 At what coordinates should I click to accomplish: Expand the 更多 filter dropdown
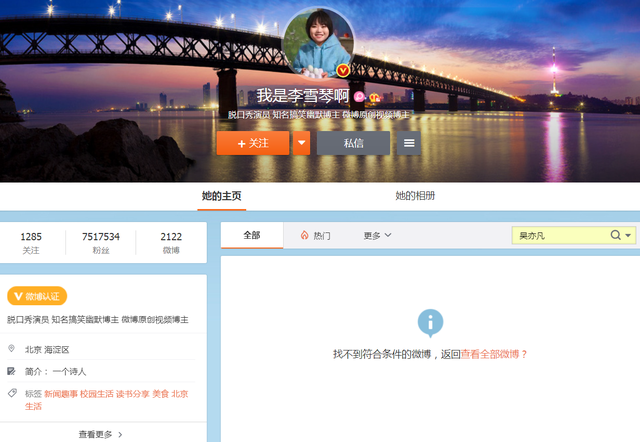[377, 235]
